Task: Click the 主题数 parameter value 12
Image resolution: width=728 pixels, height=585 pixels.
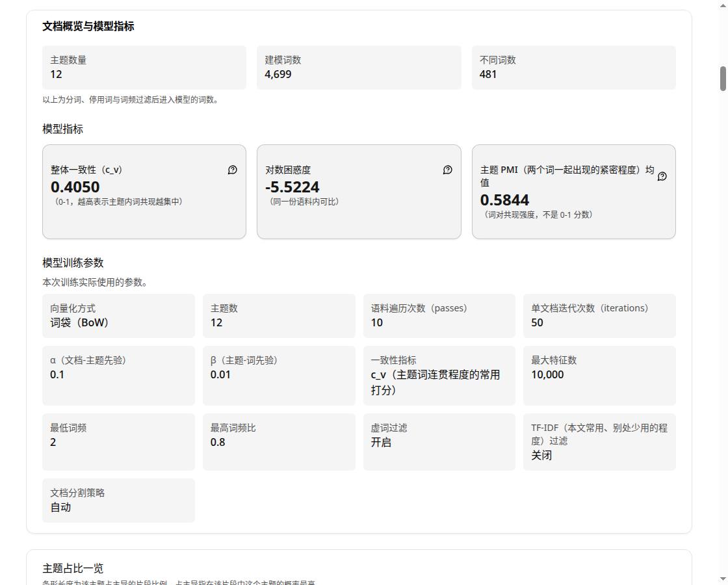Action: 216,322
